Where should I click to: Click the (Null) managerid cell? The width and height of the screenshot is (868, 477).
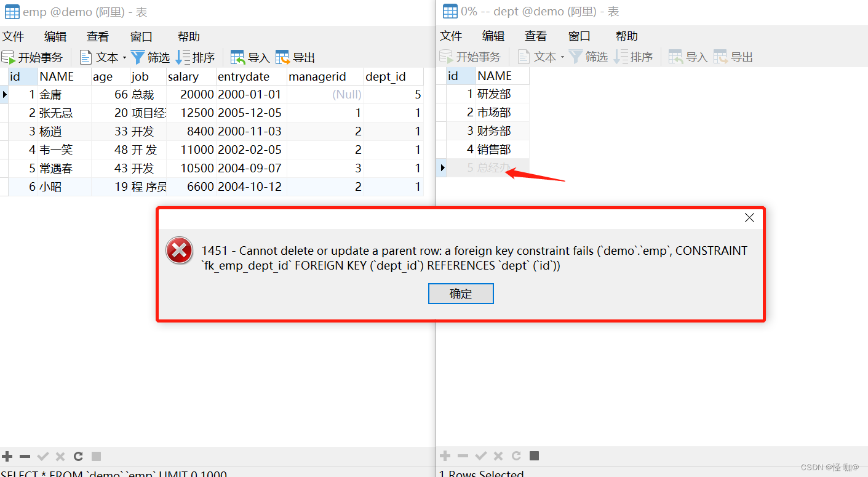pyautogui.click(x=325, y=95)
